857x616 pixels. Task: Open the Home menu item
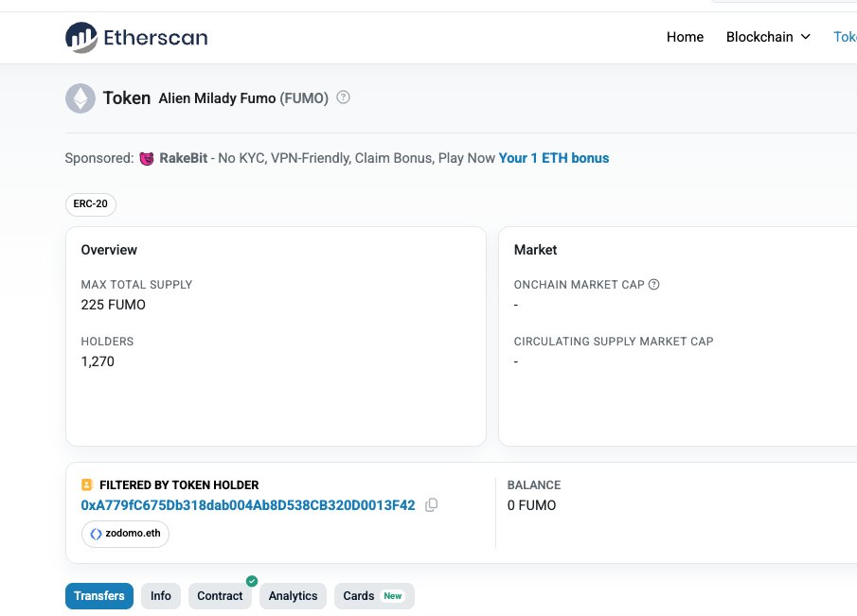coord(685,37)
